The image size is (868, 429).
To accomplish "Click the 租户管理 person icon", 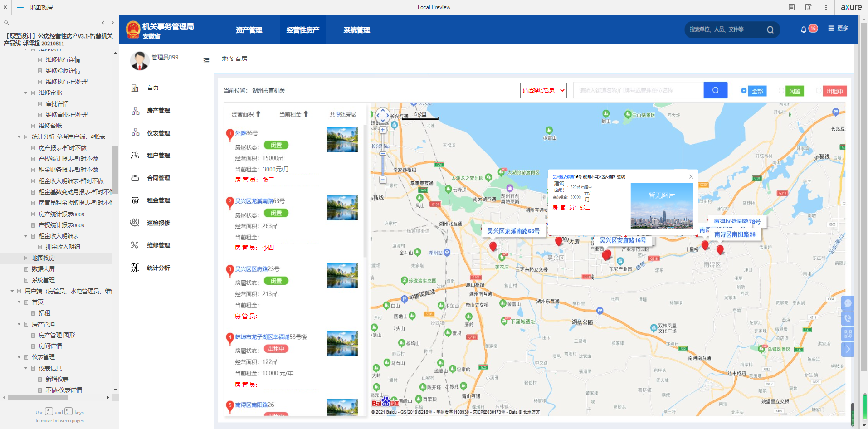I will tap(135, 156).
